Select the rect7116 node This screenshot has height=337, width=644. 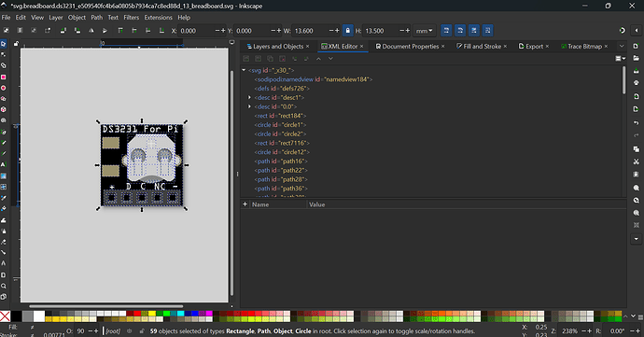pos(282,143)
